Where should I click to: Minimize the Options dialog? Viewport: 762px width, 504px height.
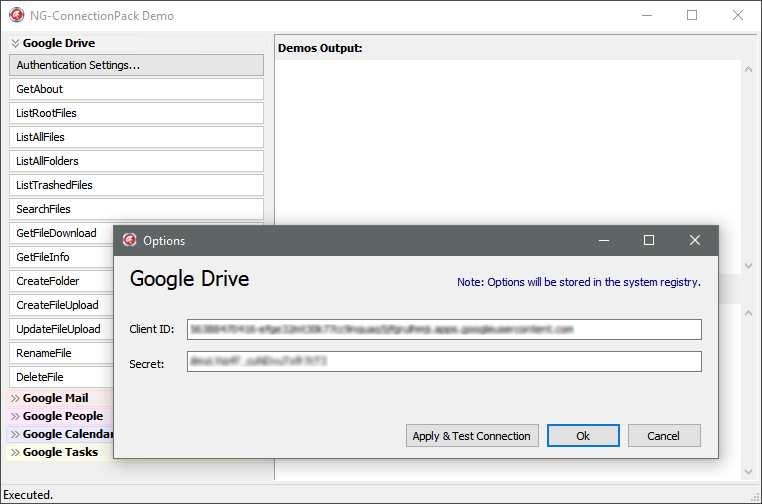[604, 240]
